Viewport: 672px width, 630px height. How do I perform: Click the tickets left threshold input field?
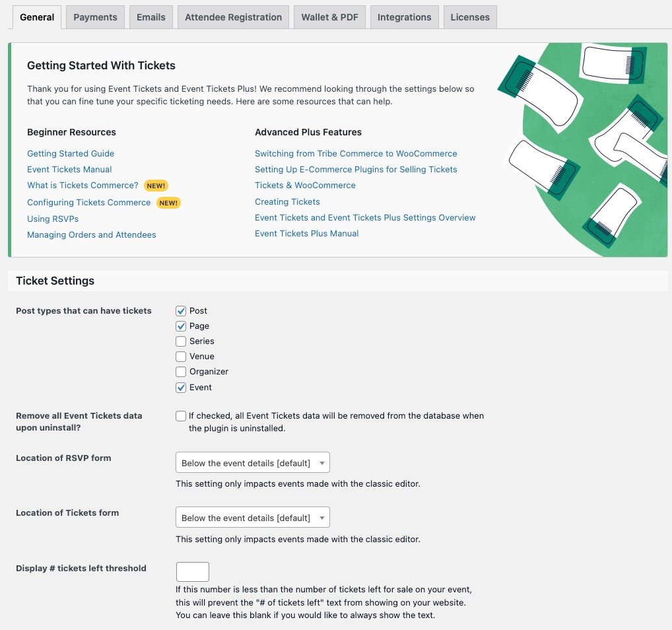pos(192,572)
